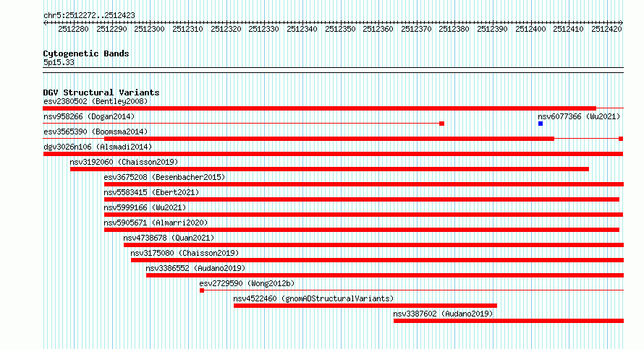644x349 pixels.
Task: Click ruler position 2512420
Action: (606, 29)
